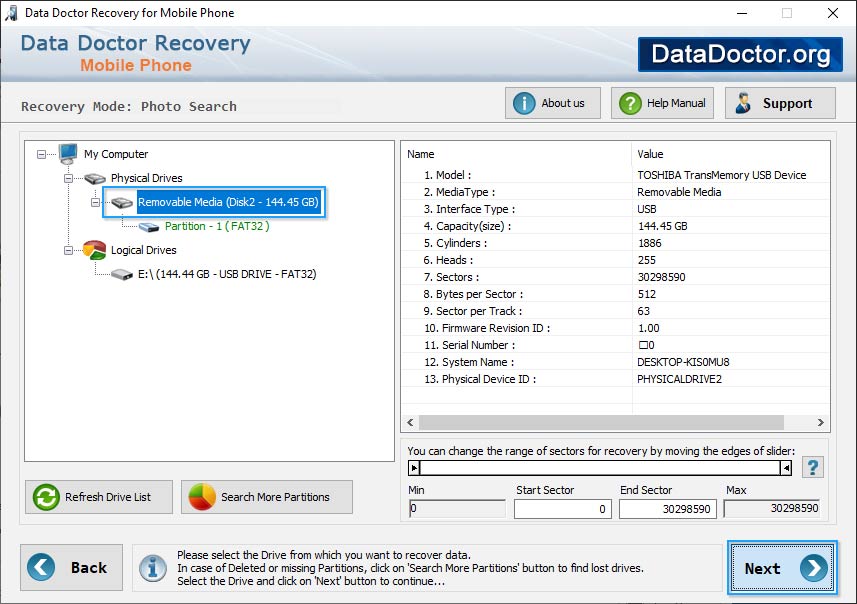Click the right handle of sector slider
This screenshot has height=604, width=857.
pyautogui.click(x=786, y=468)
